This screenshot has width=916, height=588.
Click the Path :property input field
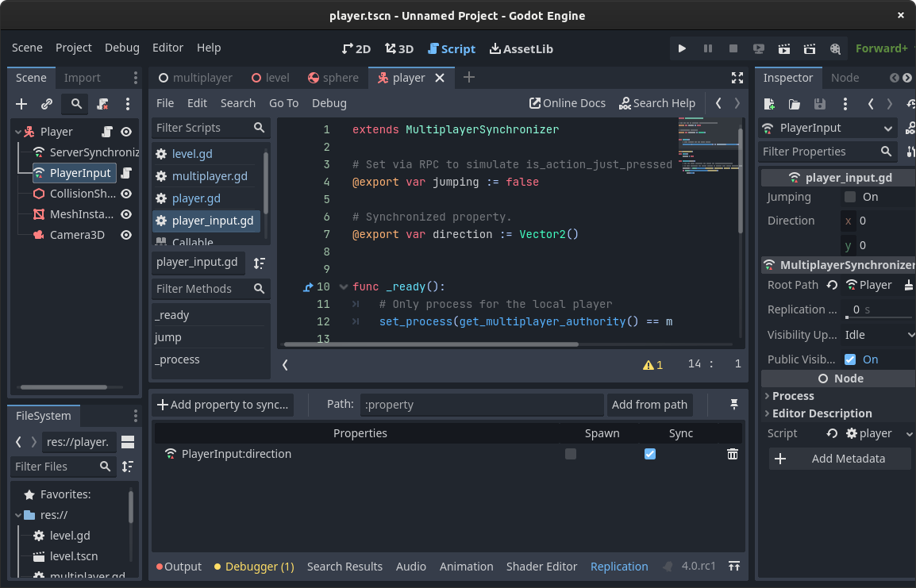coord(481,405)
